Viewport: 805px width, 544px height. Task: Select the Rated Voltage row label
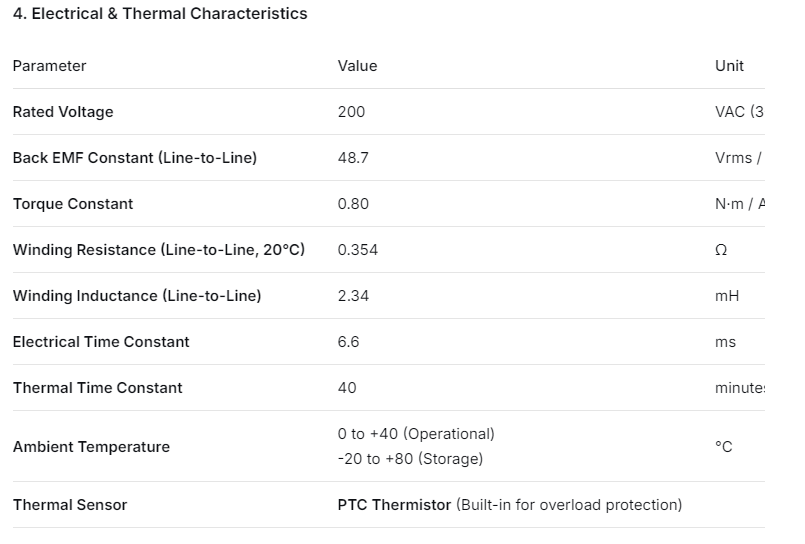[63, 112]
